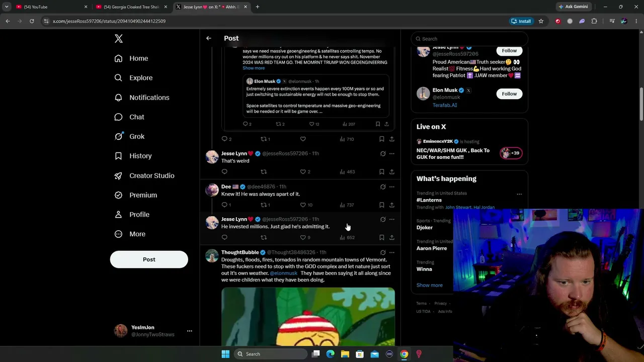Ask Grok about the "That's weird" post
The height and width of the screenshot is (362, 644).
click(x=383, y=154)
